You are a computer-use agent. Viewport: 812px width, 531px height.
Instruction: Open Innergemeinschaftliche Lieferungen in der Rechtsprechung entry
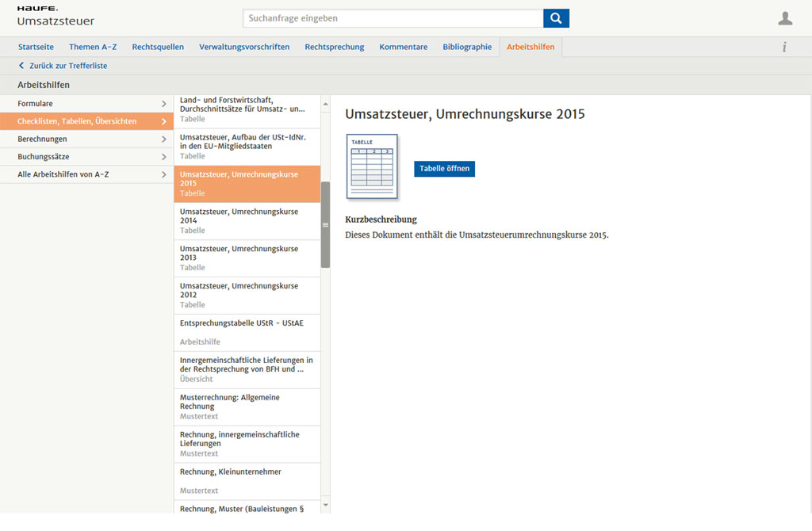coord(247,370)
